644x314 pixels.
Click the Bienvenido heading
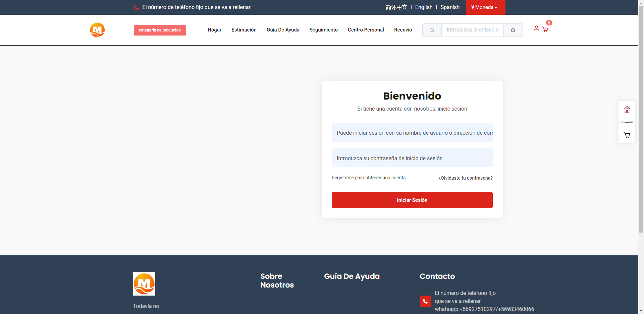[x=412, y=96]
